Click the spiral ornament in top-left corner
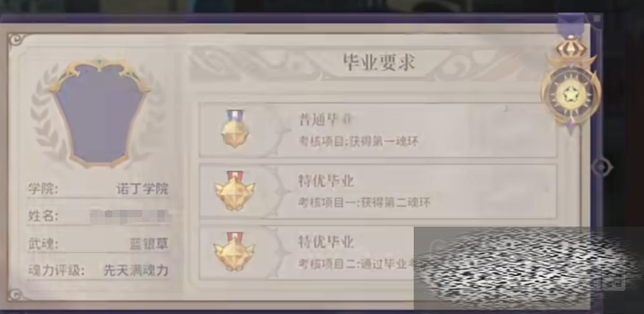The width and height of the screenshot is (644, 314). click(x=16, y=40)
